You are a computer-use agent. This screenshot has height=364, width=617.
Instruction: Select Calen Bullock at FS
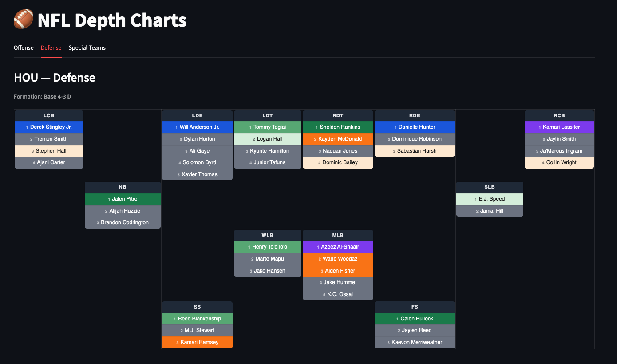coord(415,319)
